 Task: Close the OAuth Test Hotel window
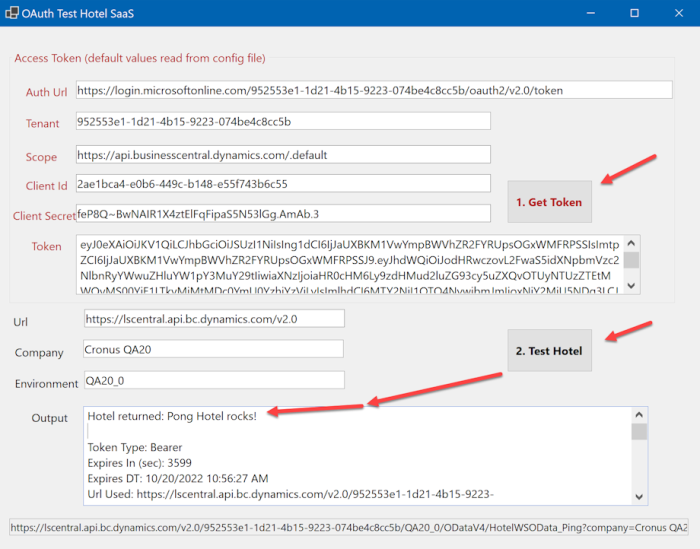tap(679, 13)
